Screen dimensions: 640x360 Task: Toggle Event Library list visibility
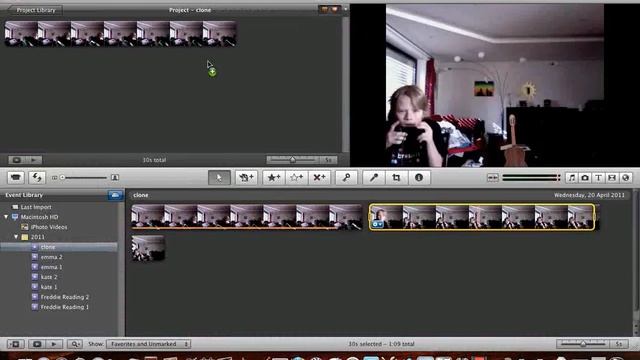point(16,344)
